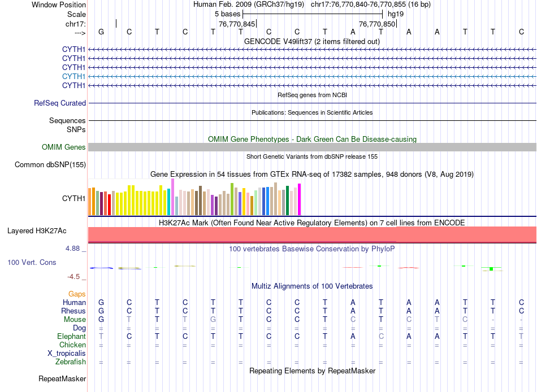Click the tallest violet bar in GTEx chart

point(172,197)
